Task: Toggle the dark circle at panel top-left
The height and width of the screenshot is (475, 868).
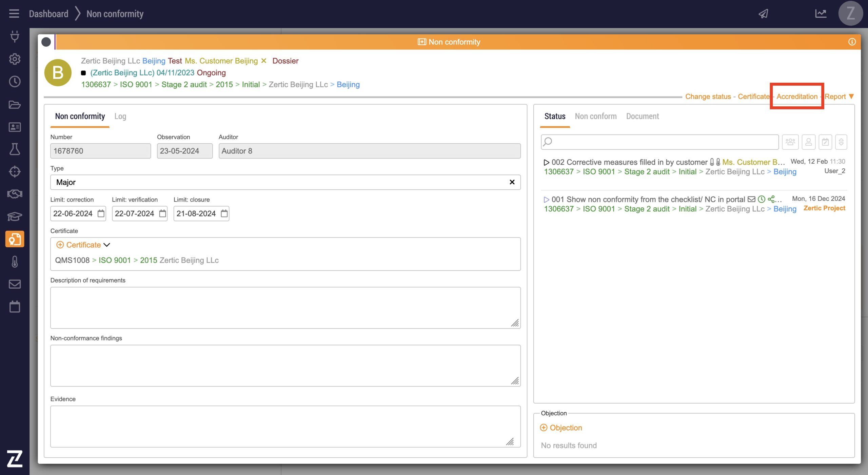Action: (x=46, y=42)
